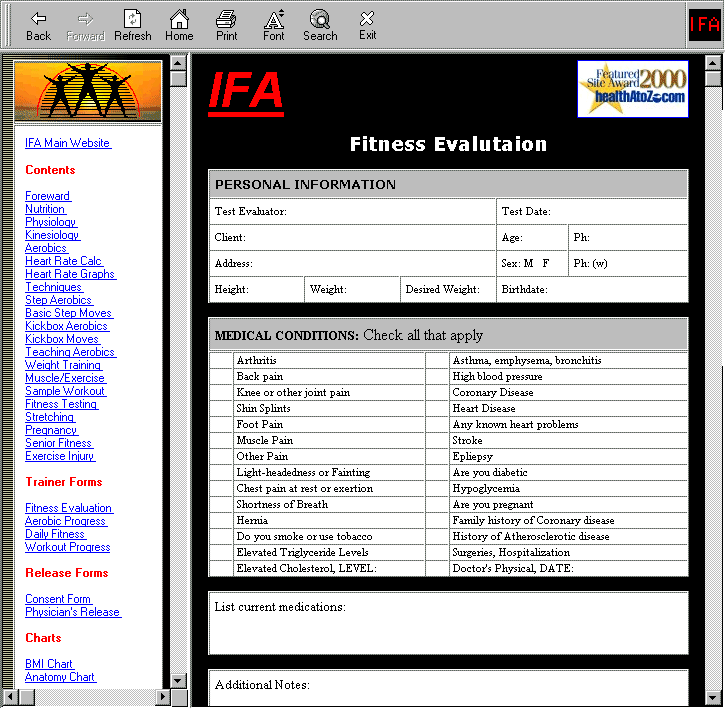This screenshot has width=725, height=709.
Task: Check the Arthritis condition box
Action: [x=221, y=360]
